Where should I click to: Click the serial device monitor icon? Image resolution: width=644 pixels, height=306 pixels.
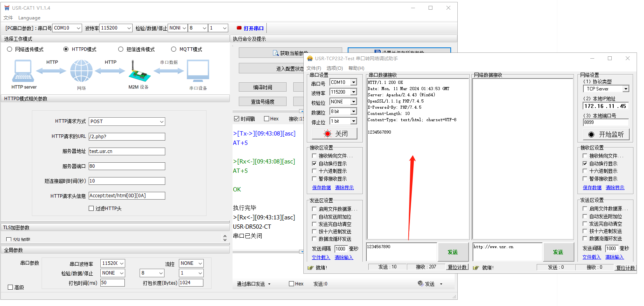[198, 71]
